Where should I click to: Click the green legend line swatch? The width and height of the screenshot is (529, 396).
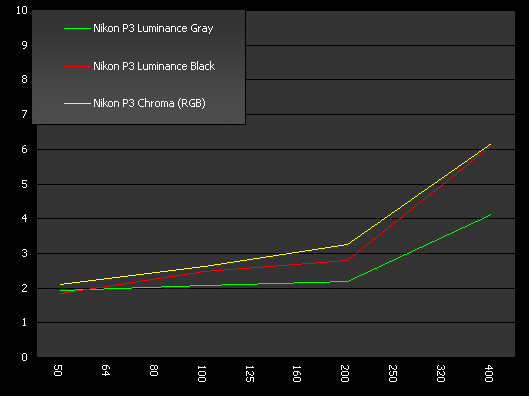[x=78, y=29]
